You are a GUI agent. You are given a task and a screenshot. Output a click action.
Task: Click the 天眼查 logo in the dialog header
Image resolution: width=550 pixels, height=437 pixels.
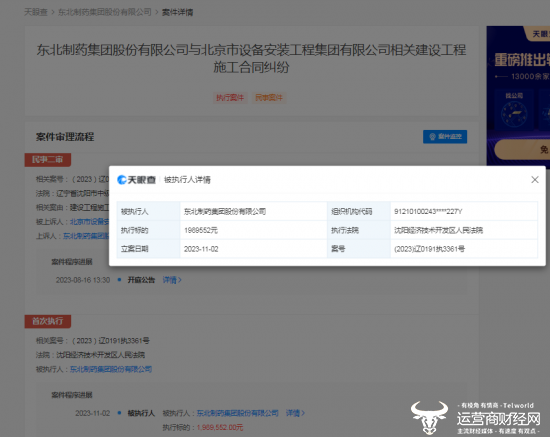136,180
